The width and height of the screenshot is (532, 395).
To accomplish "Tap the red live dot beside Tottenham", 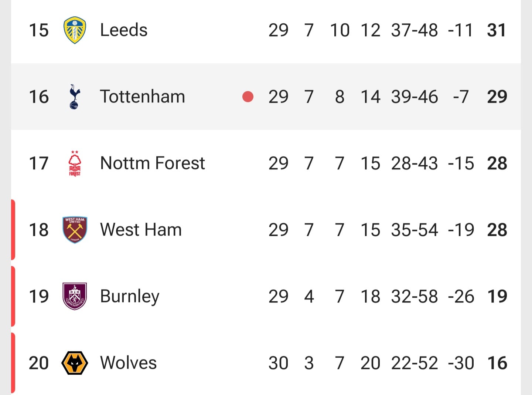I will 248,97.
